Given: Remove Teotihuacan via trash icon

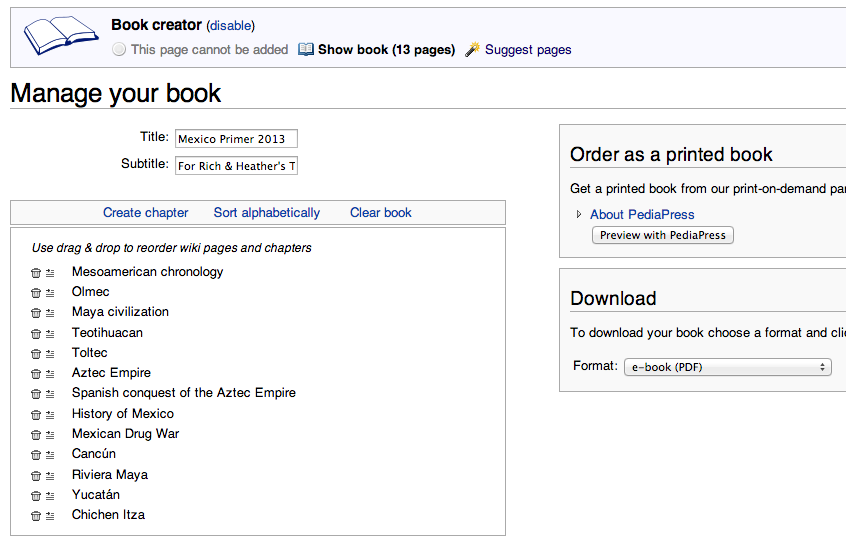Looking at the screenshot, I should 36,334.
